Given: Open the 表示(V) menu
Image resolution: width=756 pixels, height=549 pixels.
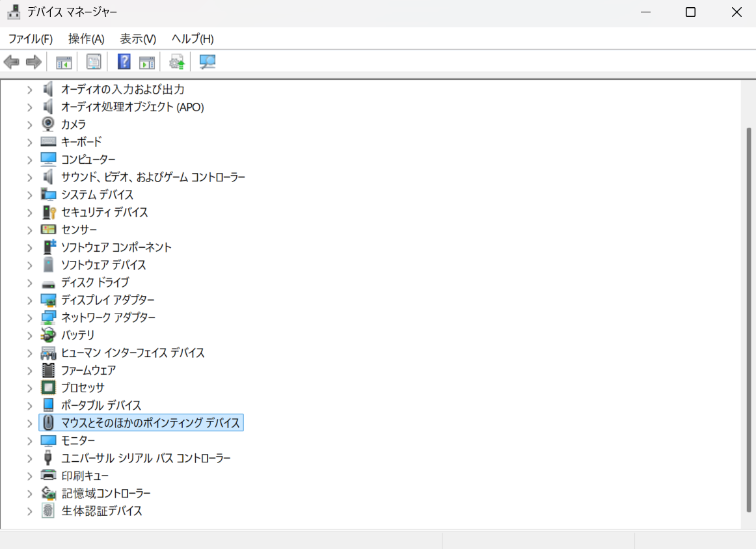Looking at the screenshot, I should coord(138,38).
